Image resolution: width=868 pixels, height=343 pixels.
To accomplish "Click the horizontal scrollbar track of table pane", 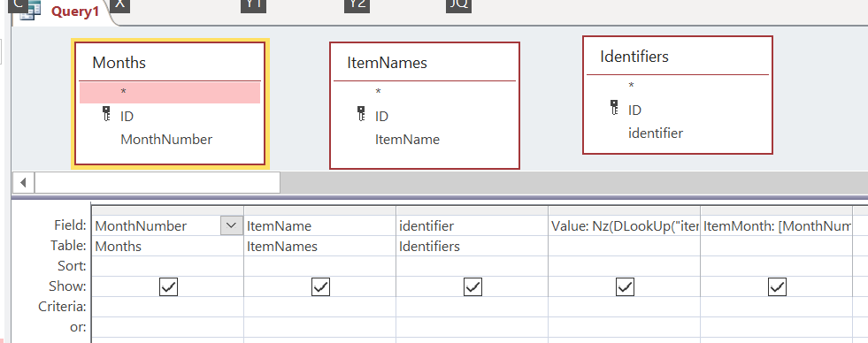I will [x=573, y=183].
